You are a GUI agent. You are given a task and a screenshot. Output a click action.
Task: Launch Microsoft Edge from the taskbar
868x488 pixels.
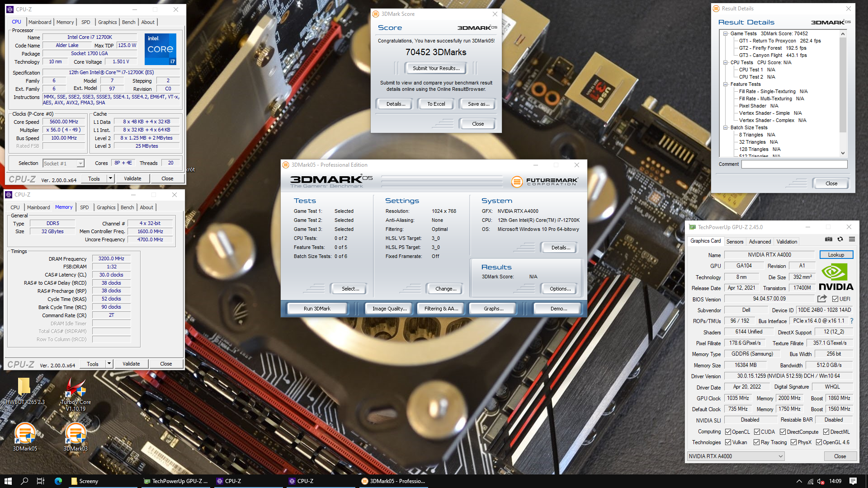pos(58,481)
